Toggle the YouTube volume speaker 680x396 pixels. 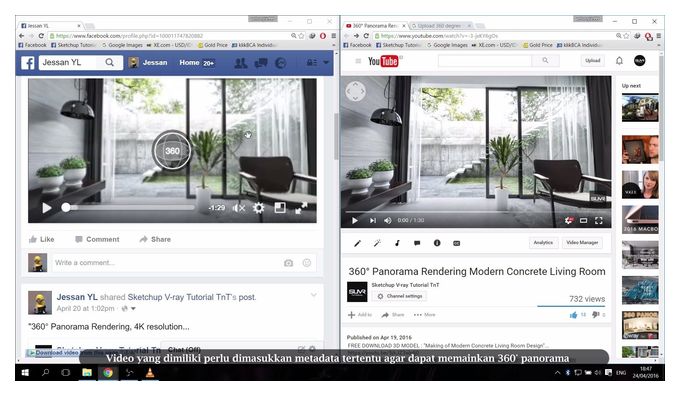pyautogui.click(x=388, y=220)
